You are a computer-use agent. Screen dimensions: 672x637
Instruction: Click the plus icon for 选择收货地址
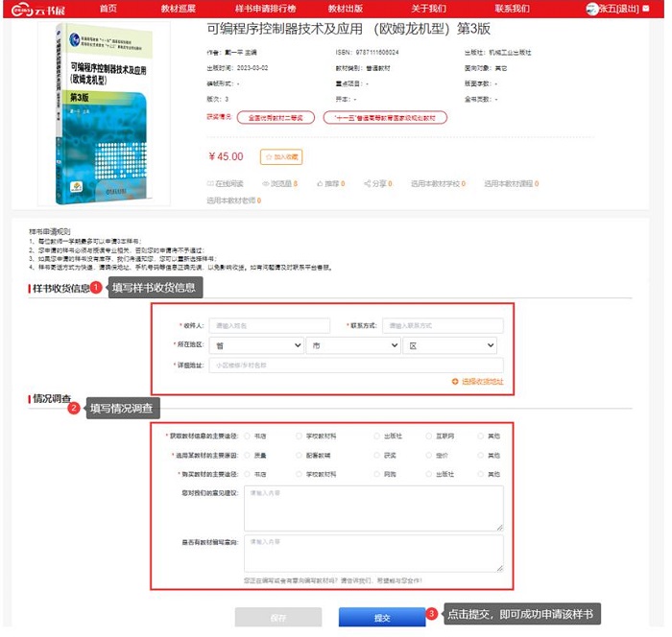(455, 382)
